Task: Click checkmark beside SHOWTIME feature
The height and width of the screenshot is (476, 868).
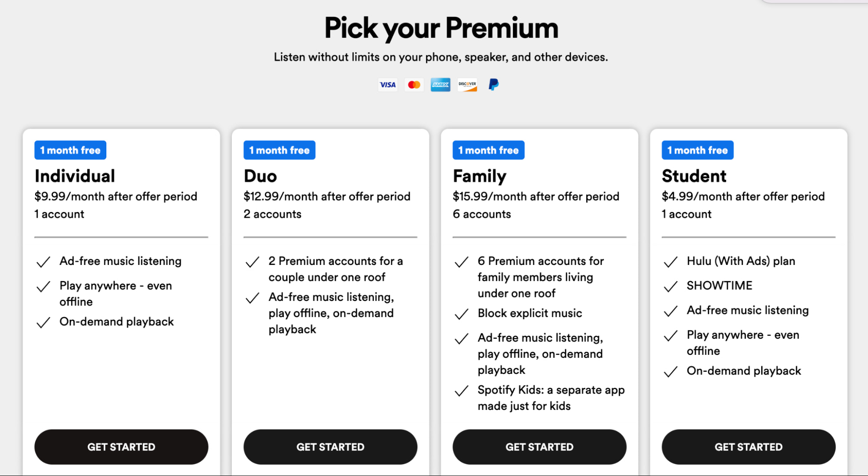Action: coord(671,287)
